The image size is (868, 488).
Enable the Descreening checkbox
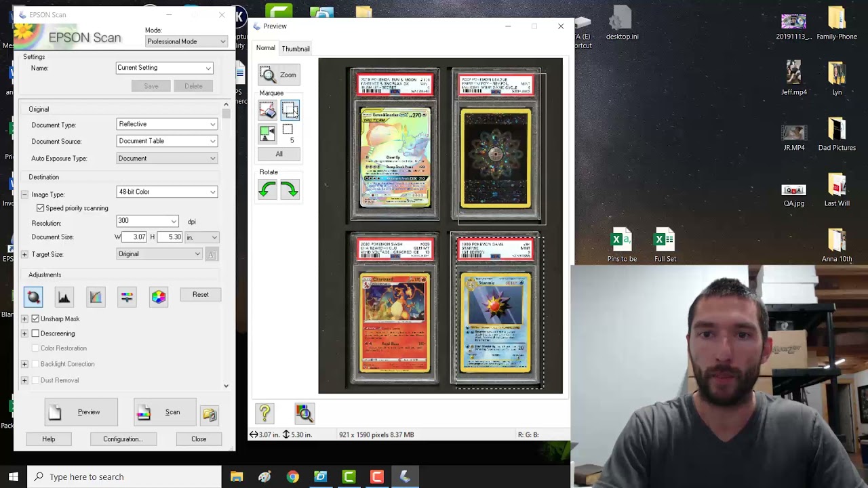coord(35,333)
